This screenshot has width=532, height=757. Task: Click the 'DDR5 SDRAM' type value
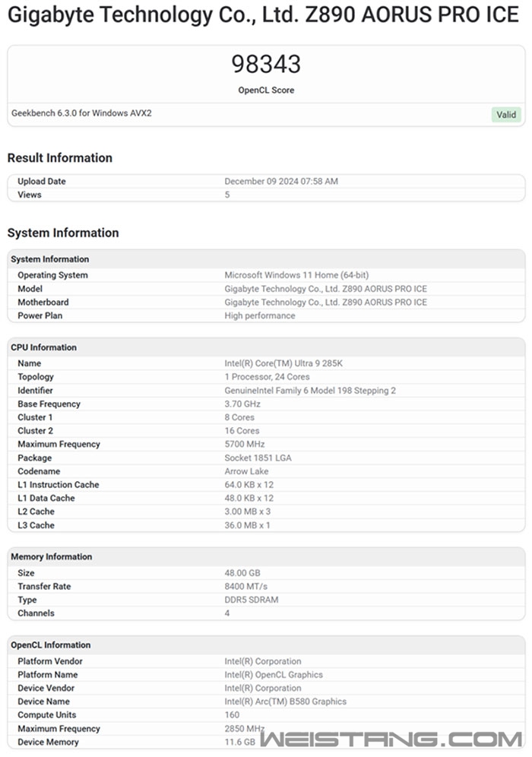coord(252,600)
